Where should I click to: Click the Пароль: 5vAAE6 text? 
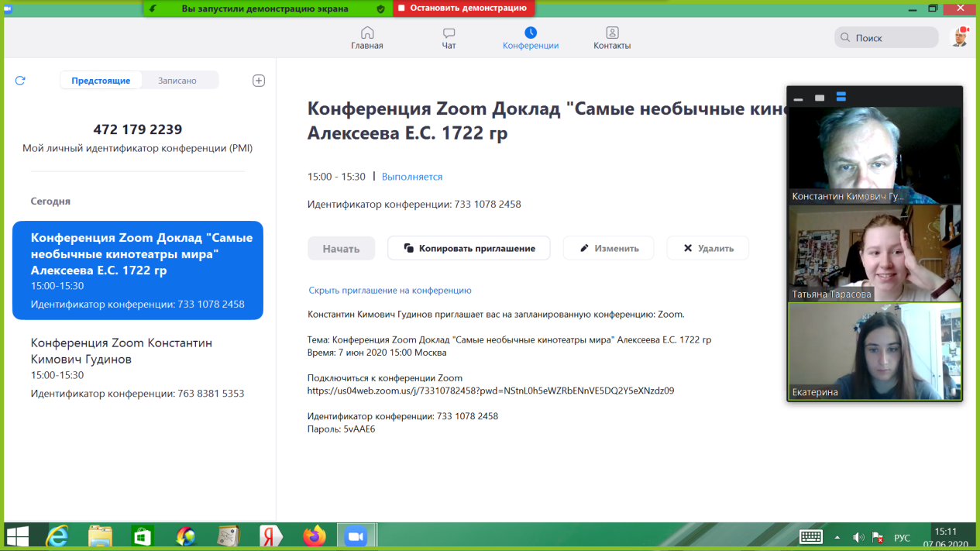pos(341,429)
